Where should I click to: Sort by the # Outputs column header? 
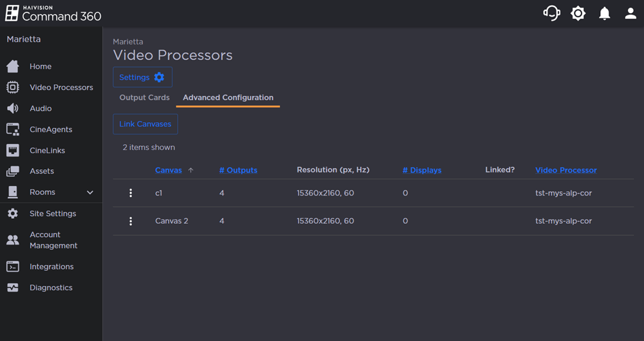click(238, 170)
